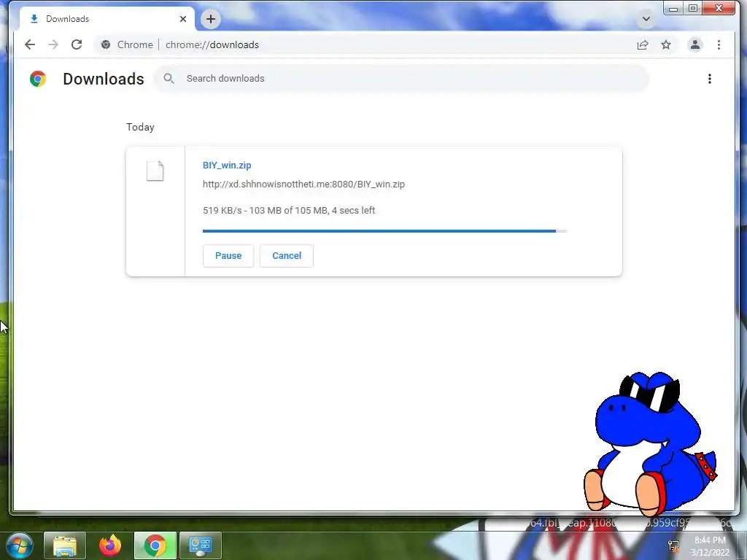Click the Chrome taskbar icon

click(x=155, y=545)
